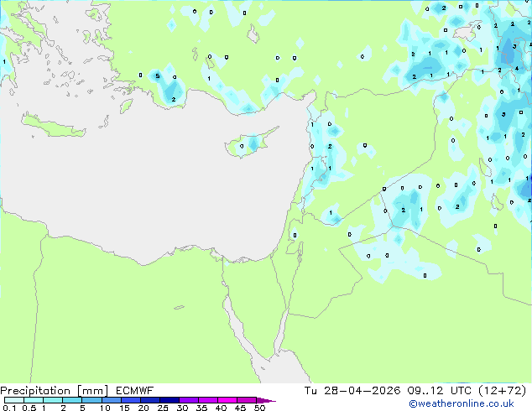Click legend tick label '45'
Viewport: 532px width, 411px height.
click(240, 408)
